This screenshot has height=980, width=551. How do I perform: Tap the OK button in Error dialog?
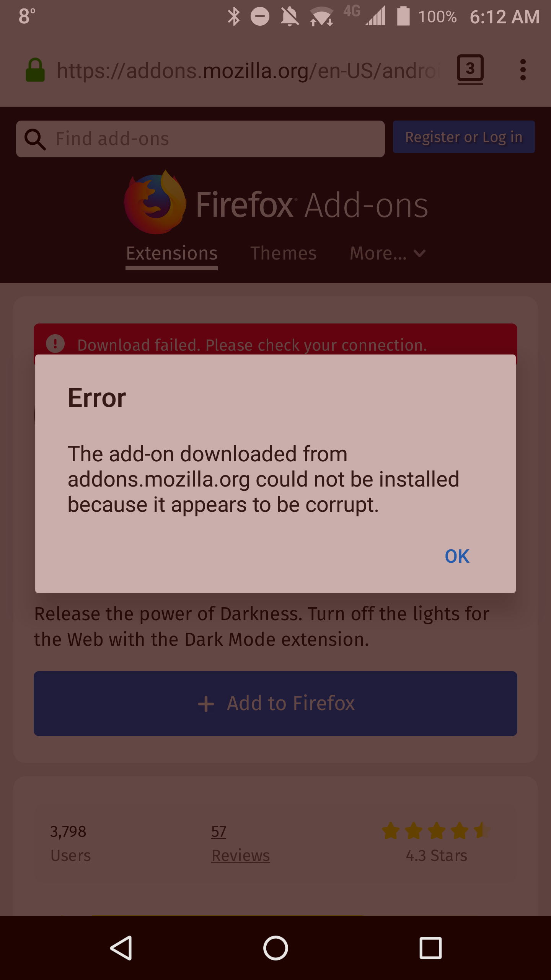tap(457, 556)
